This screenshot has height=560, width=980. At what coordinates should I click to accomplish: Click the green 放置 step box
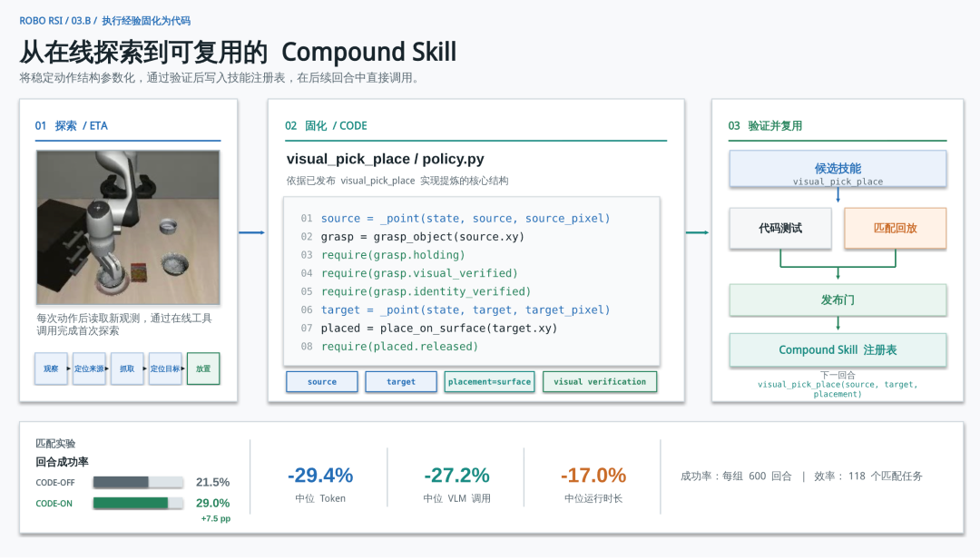(x=203, y=368)
